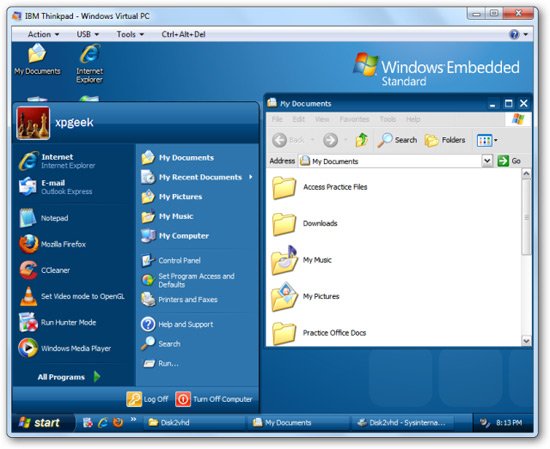Click the Up folder toolbar icon
Screen dimensions: 550x449
click(362, 140)
